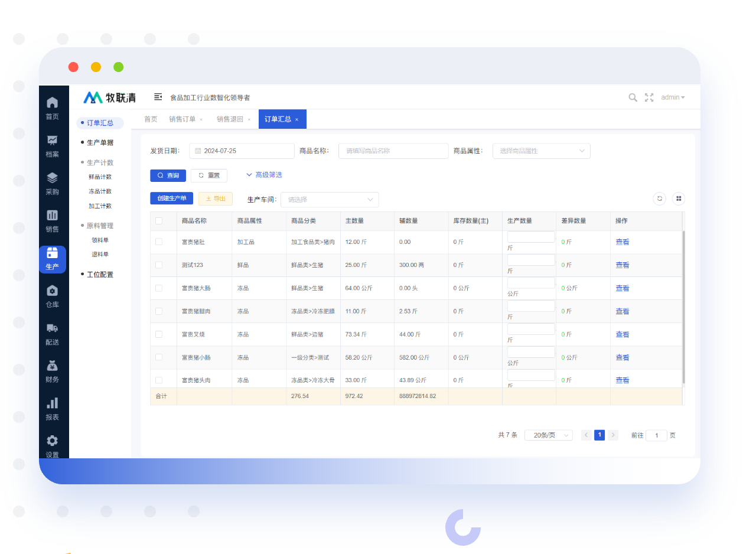Click the 仓库 warehouse sidebar icon
This screenshot has height=554, width=756.
pos(52,296)
